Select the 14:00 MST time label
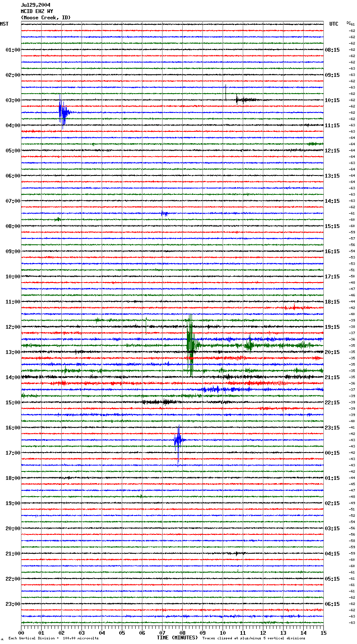This screenshot has height=644, width=357. [13, 377]
